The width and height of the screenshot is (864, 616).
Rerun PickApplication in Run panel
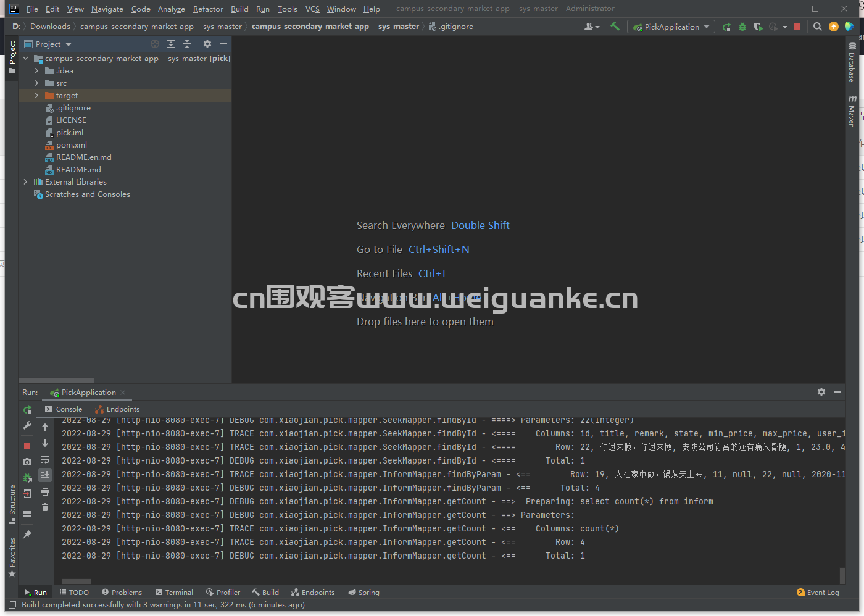(x=27, y=410)
